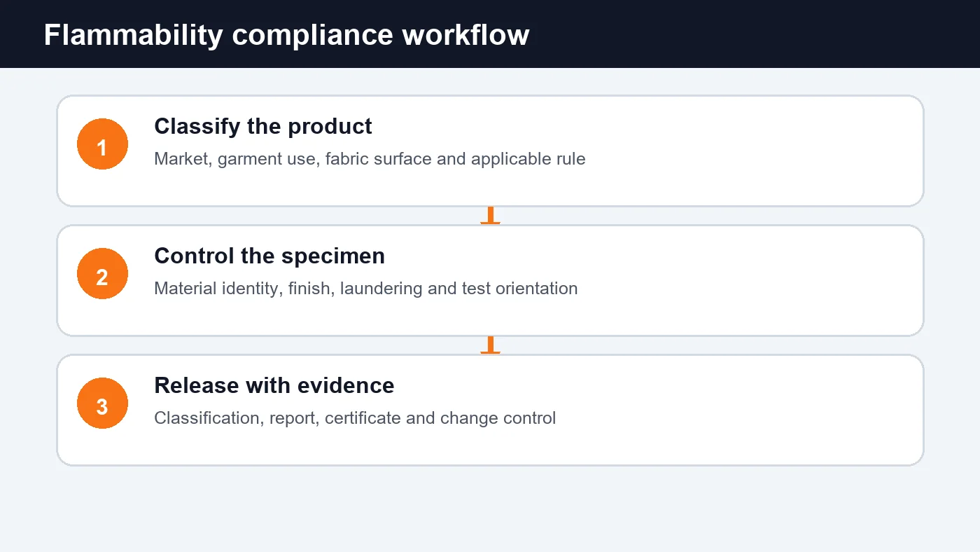Click the orange step 1 circle

point(102,144)
